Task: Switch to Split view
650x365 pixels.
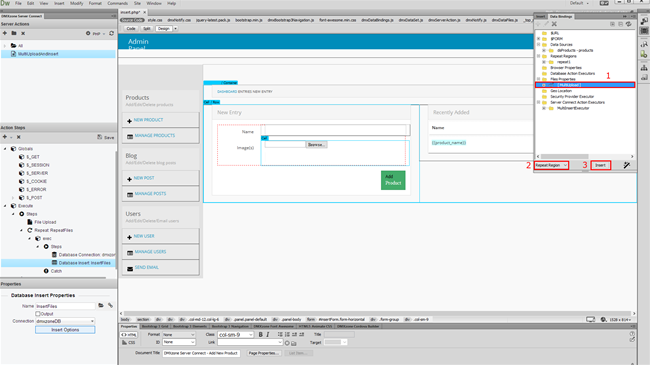Action: pos(147,29)
